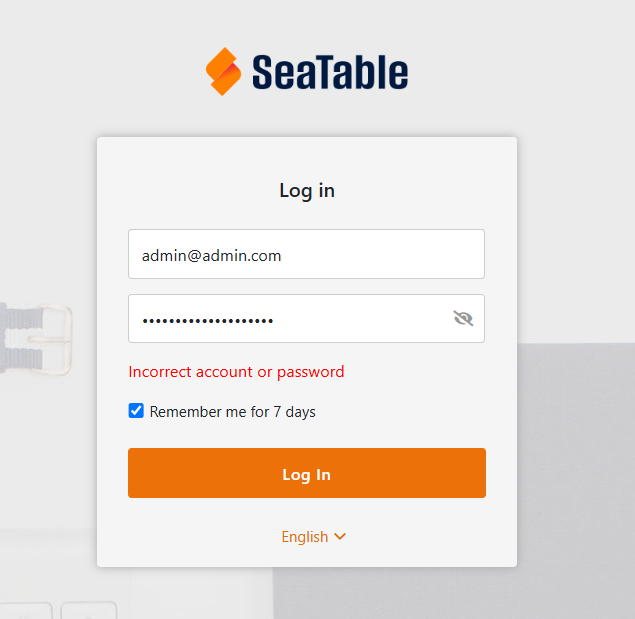Click the red "Incorrect account or password" message
The height and width of the screenshot is (619, 635).
click(236, 372)
